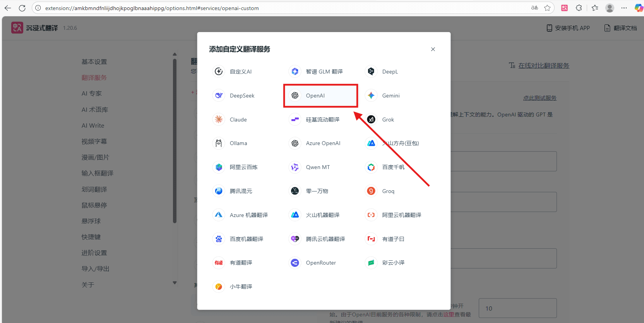Pick the Gemini service icon
This screenshot has width=644, height=323.
click(371, 96)
